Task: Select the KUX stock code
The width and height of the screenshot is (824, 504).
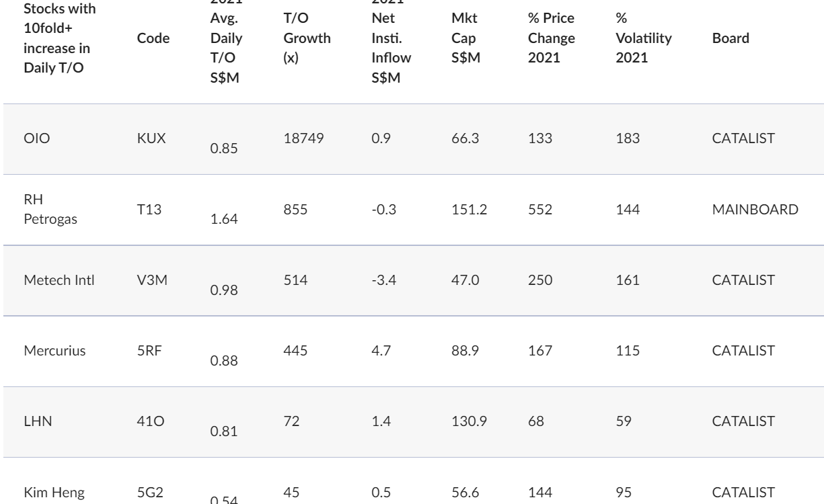Action: pos(147,139)
